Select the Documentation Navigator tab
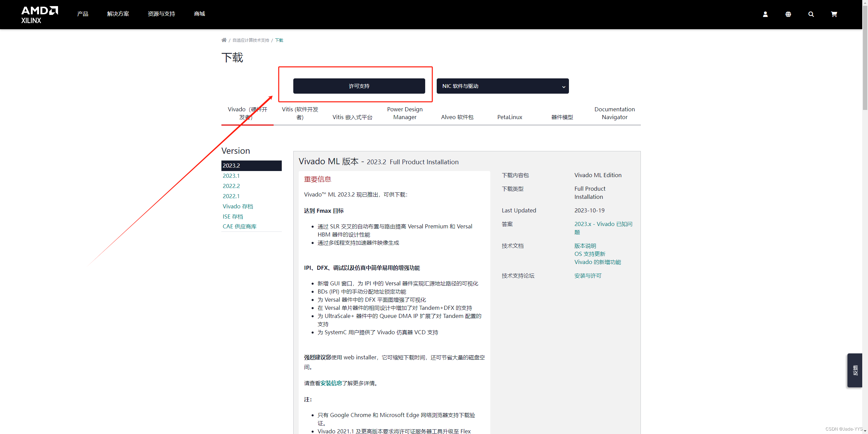Screen dimensions: 868x434 click(614, 113)
